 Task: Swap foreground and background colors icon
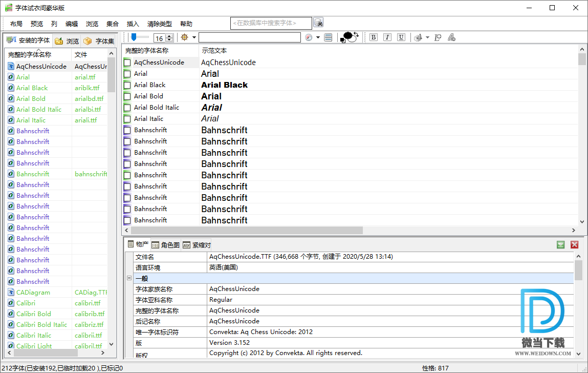356,35
